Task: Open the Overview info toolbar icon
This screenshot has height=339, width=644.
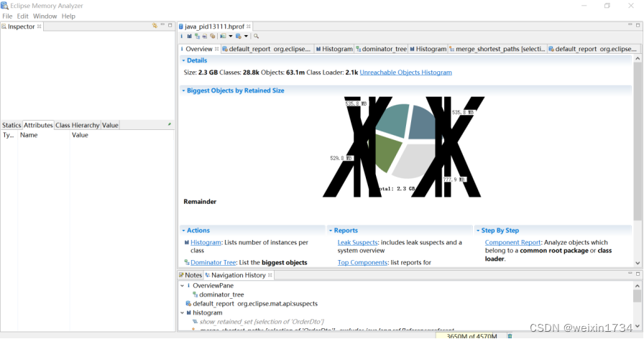Action: 182,36
